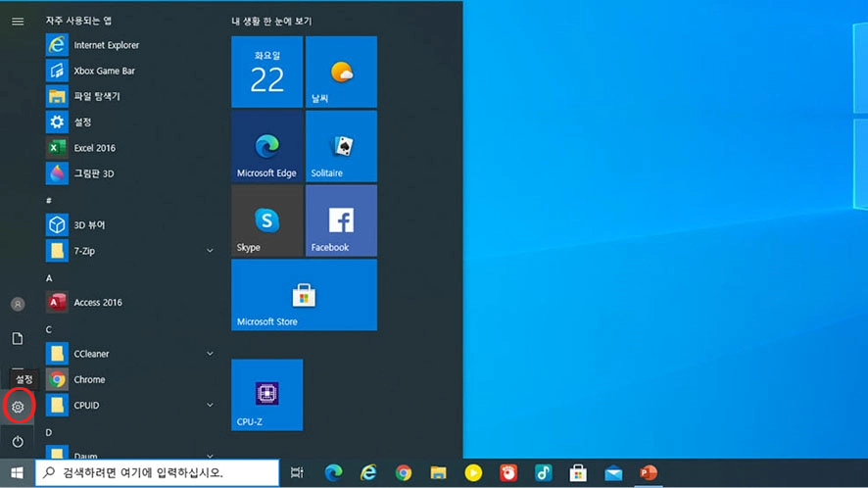Click the '#' letter group header
Screen dimensions: 868x488
(49, 201)
